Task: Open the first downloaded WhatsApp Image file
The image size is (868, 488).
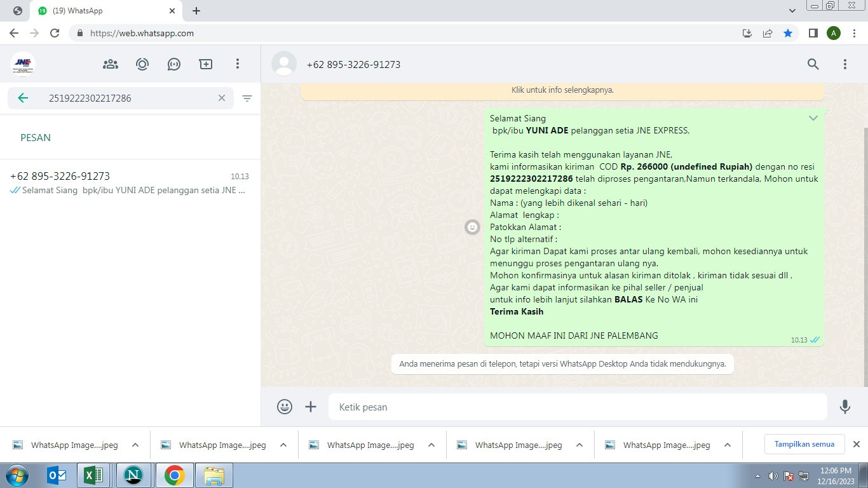Action: pyautogui.click(x=66, y=445)
